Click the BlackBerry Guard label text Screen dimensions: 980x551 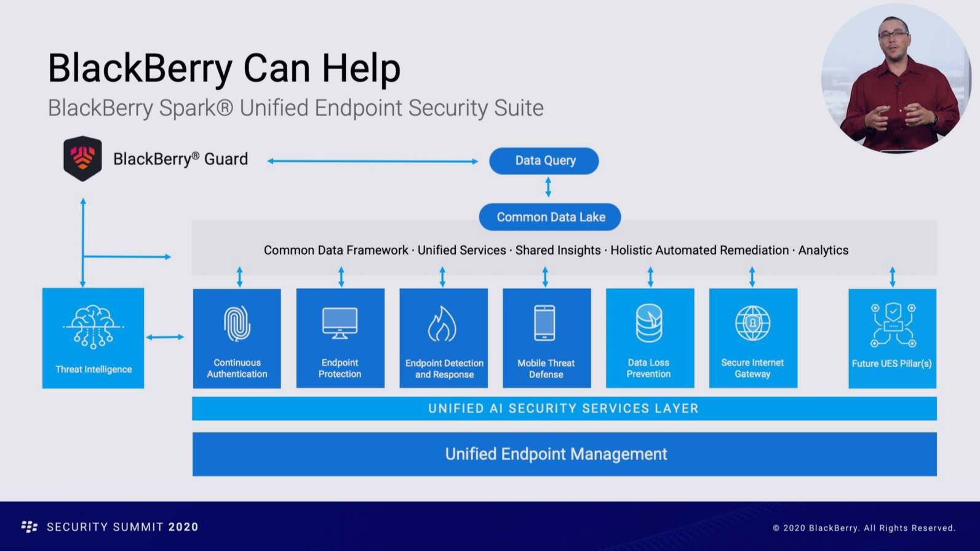coord(180,159)
